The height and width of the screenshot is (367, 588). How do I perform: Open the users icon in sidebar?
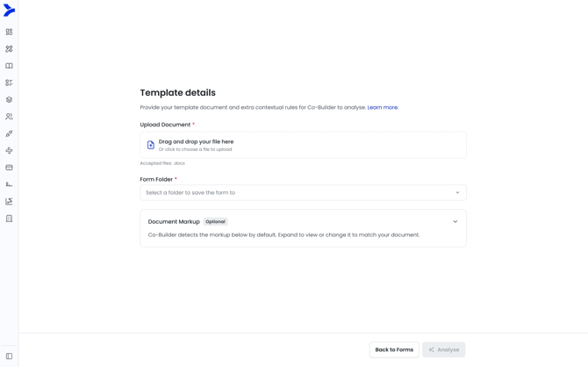[9, 117]
